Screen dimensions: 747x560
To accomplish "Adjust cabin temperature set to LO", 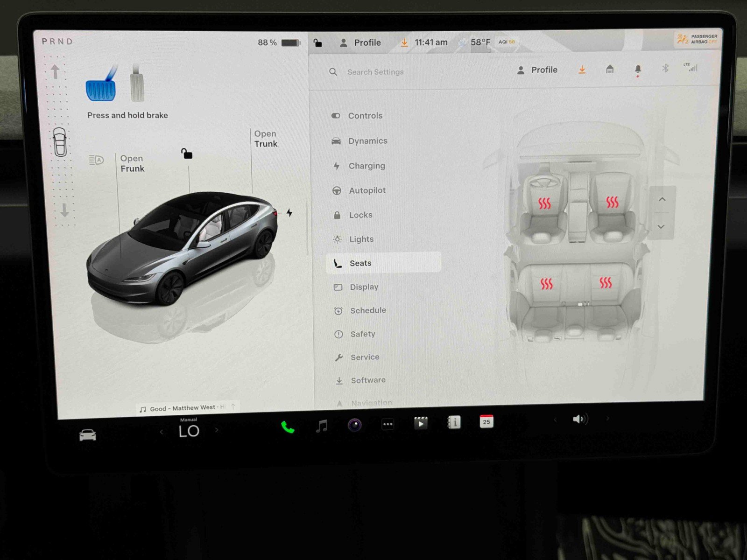I will 189,430.
